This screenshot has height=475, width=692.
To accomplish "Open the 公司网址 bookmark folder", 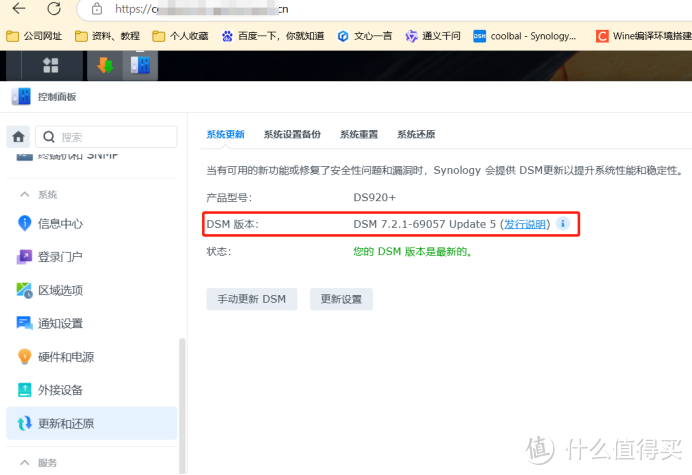I will click(x=34, y=36).
